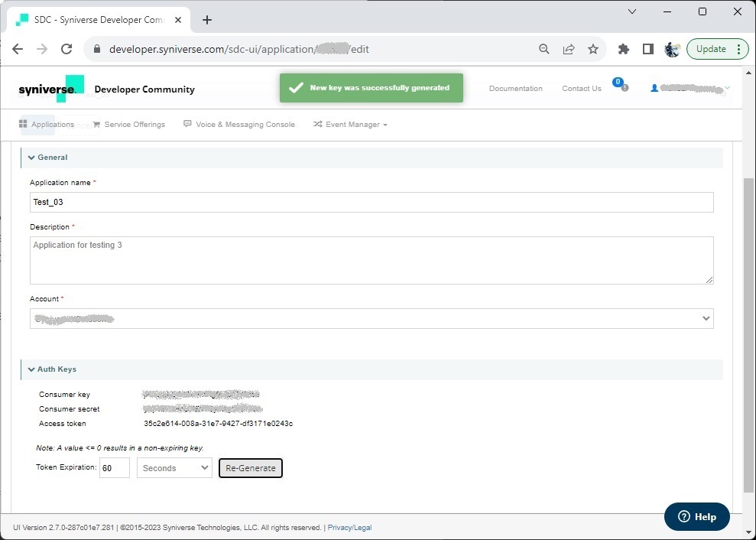Open the Contact Us link
The height and width of the screenshot is (540, 756).
[582, 88]
